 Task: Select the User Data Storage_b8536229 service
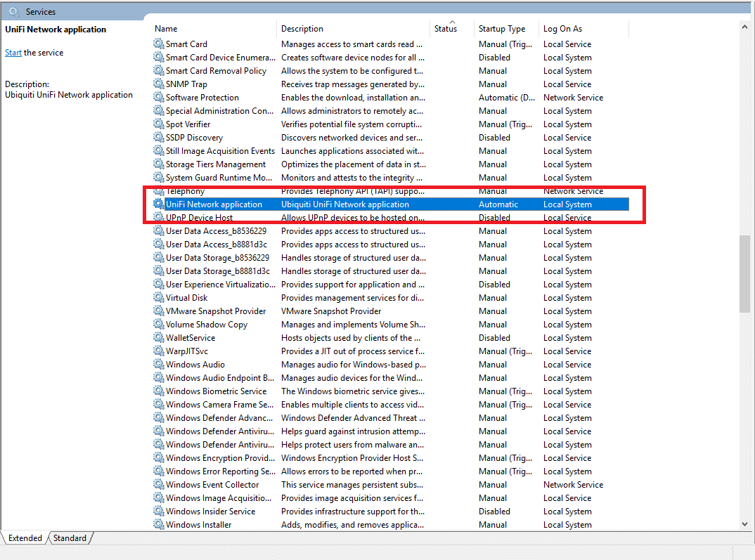coord(218,258)
